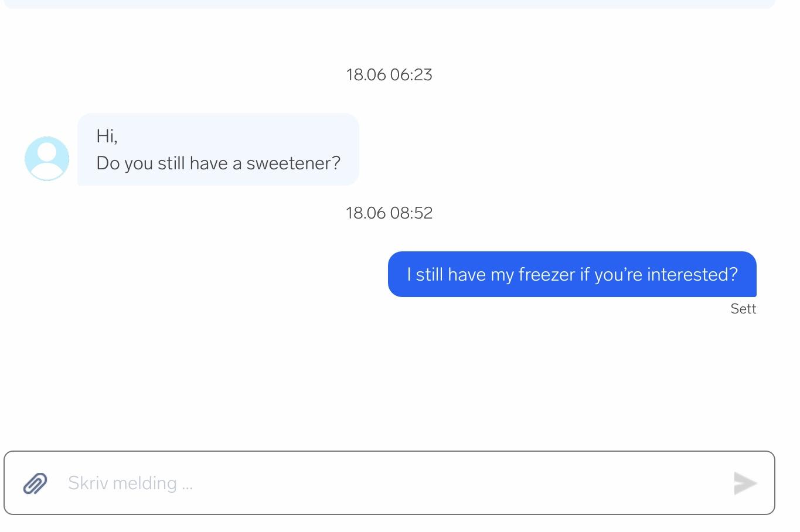800x532 pixels.
Task: Click the "Skriv melding ..." placeholder text
Action: pyautogui.click(x=130, y=483)
